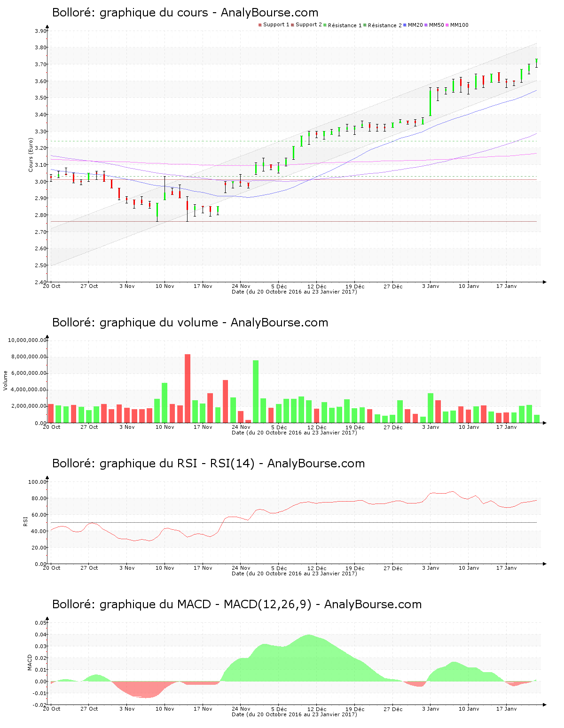564x728 pixels.
Task: Click the "Volume" vertical axis label
Action: [x=6, y=380]
